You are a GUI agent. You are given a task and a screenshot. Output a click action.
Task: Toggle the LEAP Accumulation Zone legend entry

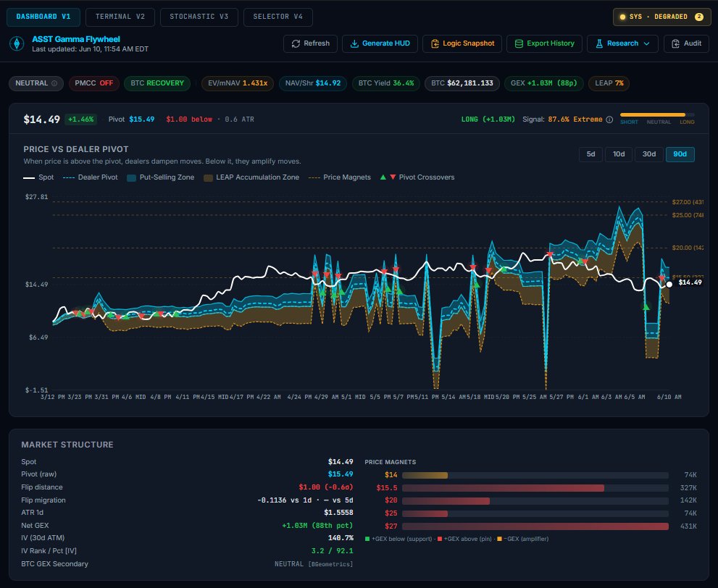pos(251,177)
